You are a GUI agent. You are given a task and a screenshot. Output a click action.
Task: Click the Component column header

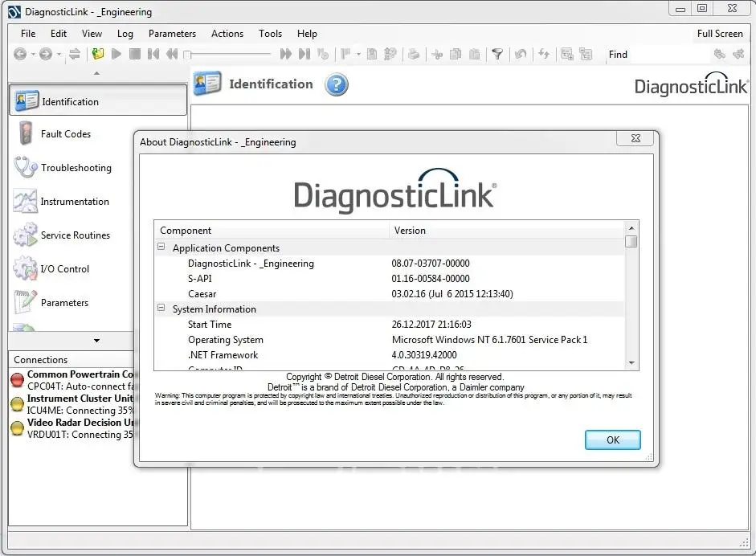click(x=272, y=231)
